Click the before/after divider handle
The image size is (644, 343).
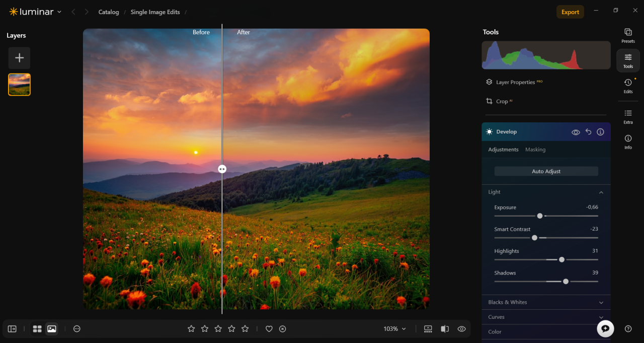(222, 169)
